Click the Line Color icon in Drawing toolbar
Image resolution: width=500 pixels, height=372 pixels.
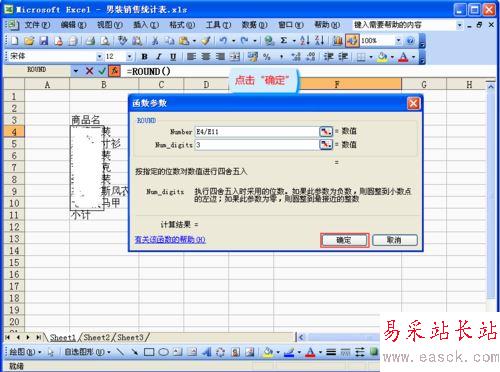pyautogui.click(x=289, y=352)
